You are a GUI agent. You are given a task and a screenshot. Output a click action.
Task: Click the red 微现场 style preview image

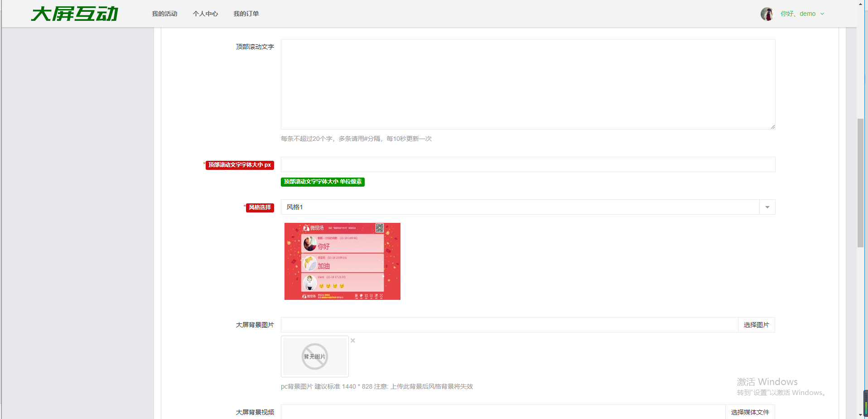[342, 261]
